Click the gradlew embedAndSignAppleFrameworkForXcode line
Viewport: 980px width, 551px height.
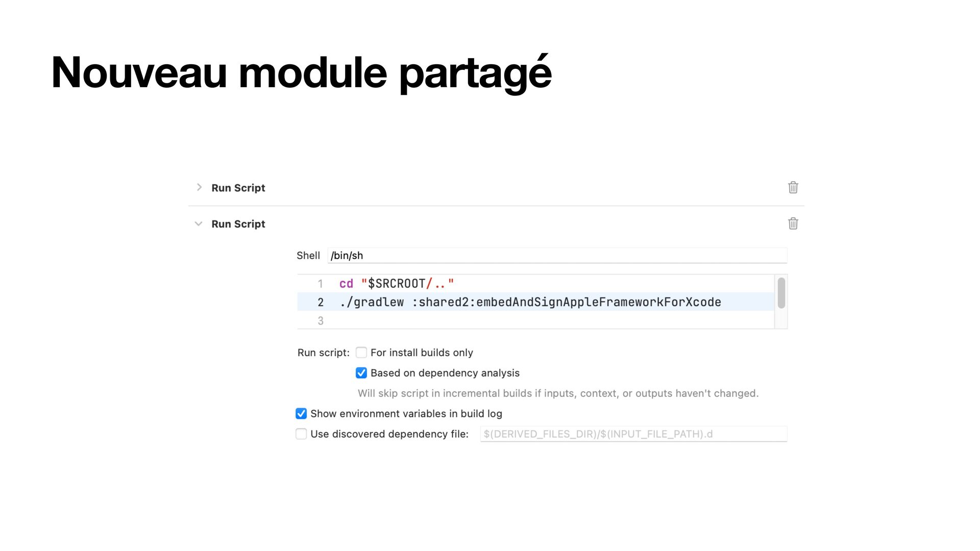pyautogui.click(x=530, y=302)
